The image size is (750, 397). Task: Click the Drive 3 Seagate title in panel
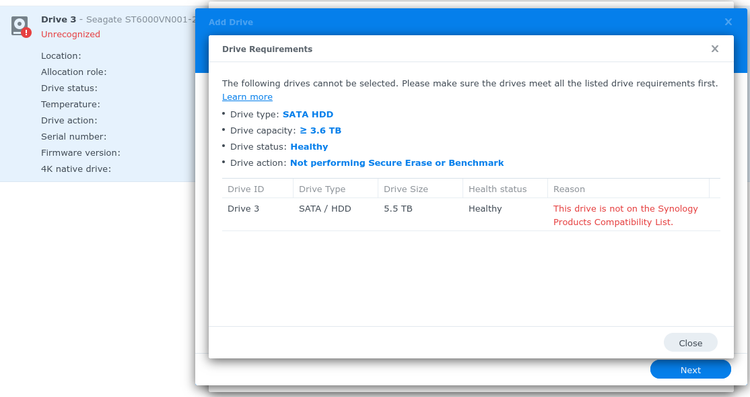pyautogui.click(x=118, y=20)
